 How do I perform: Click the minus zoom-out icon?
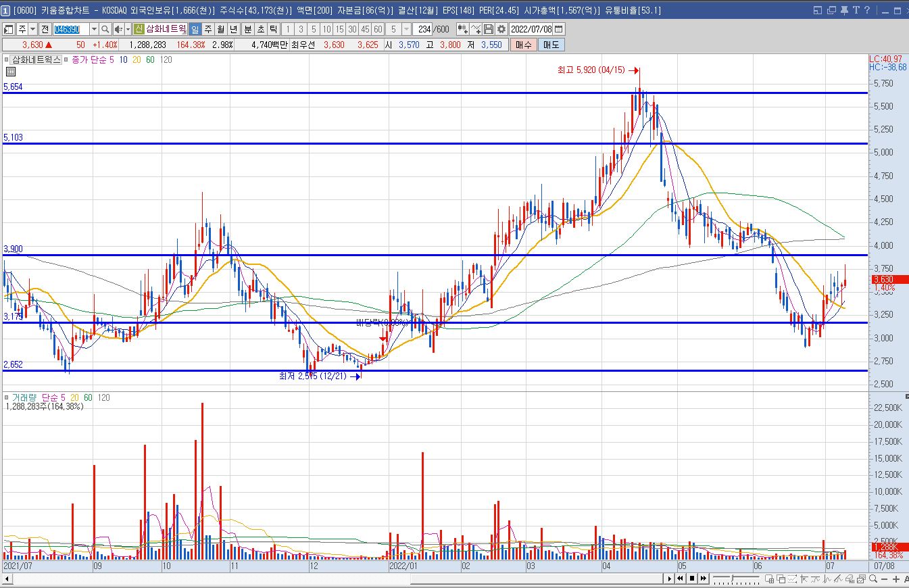[x=884, y=579]
